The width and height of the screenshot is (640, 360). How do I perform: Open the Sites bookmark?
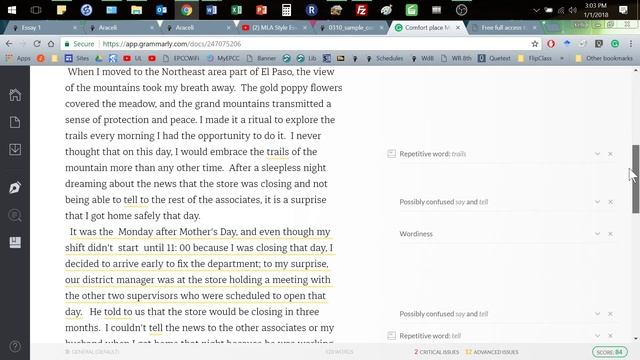[77, 58]
